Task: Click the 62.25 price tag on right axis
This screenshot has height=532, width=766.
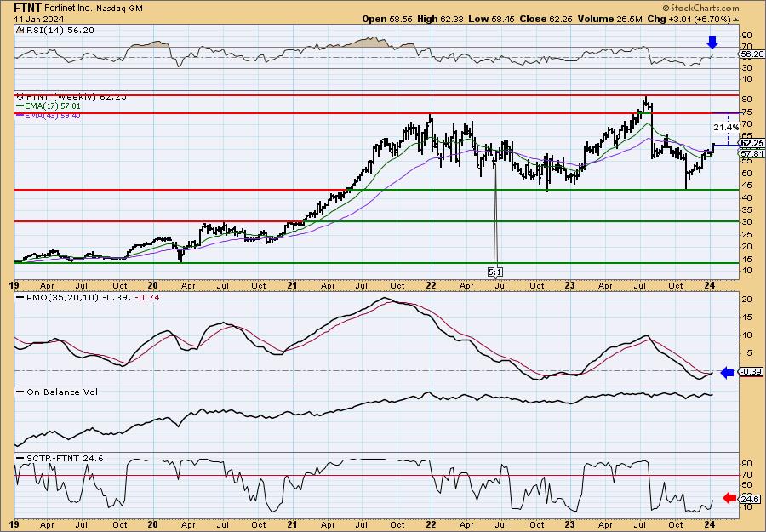Action: point(752,143)
